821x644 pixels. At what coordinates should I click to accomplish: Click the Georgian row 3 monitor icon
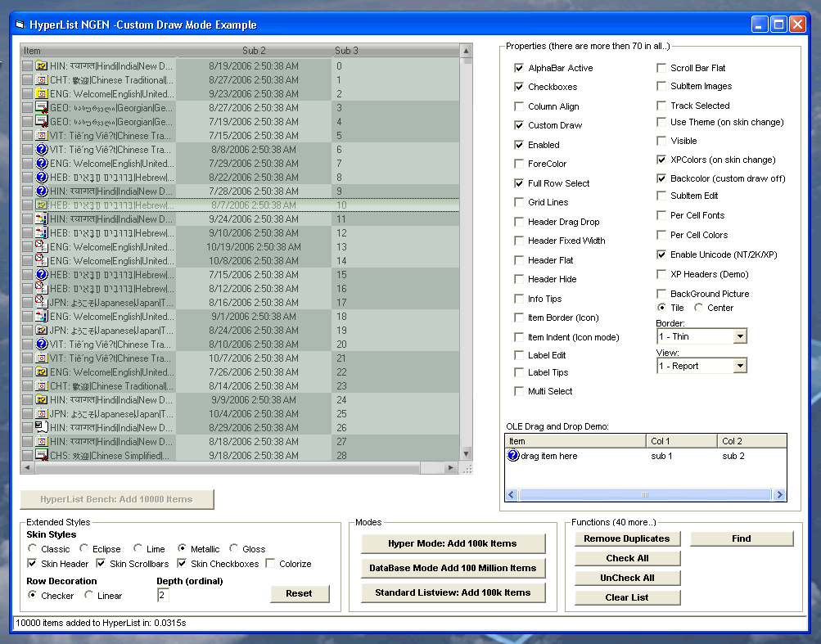tap(41, 107)
